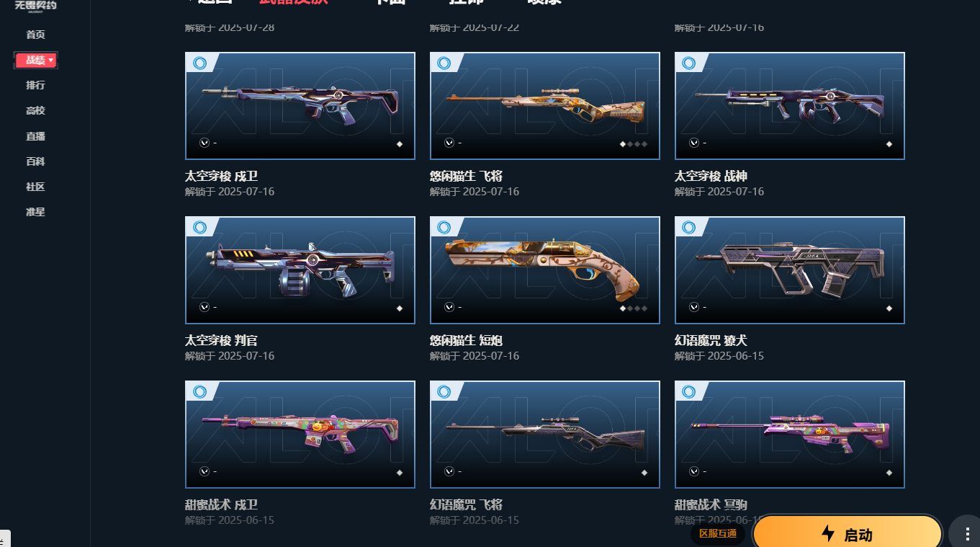Select the level dots on 悠闲猫生 短炮 card
The height and width of the screenshot is (547, 980).
pos(634,308)
